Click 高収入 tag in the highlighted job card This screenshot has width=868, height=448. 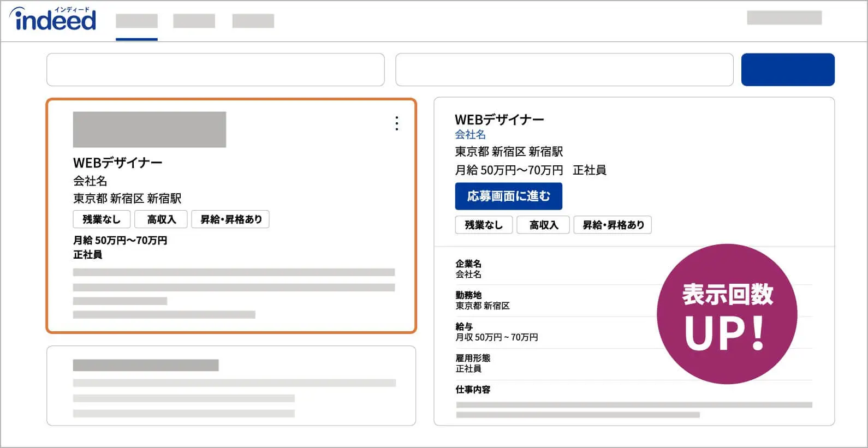point(161,219)
